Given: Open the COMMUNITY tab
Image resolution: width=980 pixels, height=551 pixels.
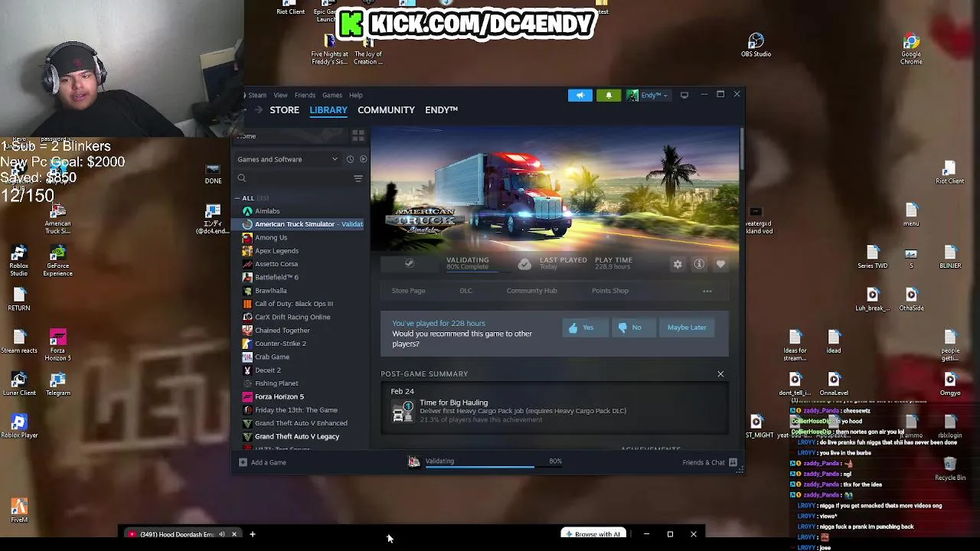Looking at the screenshot, I should pyautogui.click(x=386, y=110).
